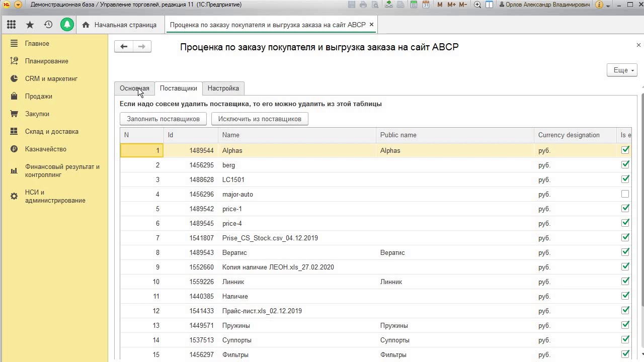The image size is (644, 362).
Task: Toggle the checkbox in the berg row
Action: click(x=625, y=164)
